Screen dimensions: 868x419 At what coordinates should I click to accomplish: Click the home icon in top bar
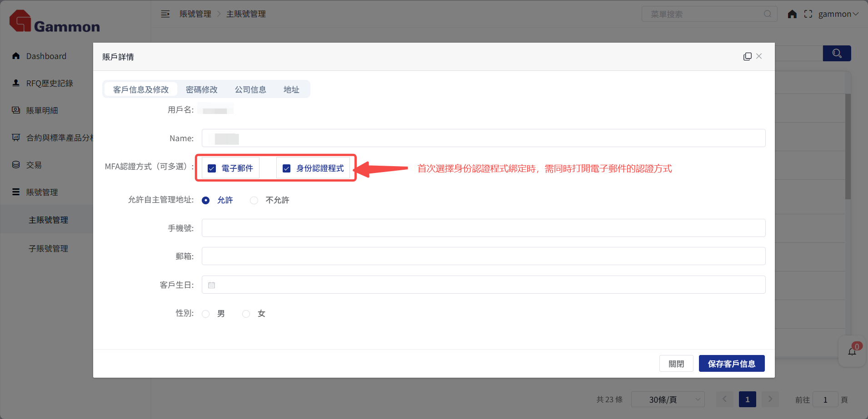point(792,14)
